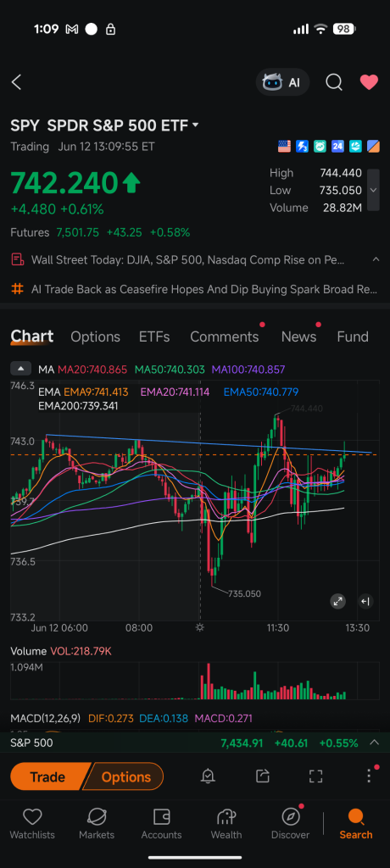Tap the tallest red volume bar
The width and height of the screenshot is (390, 868).
(x=209, y=681)
